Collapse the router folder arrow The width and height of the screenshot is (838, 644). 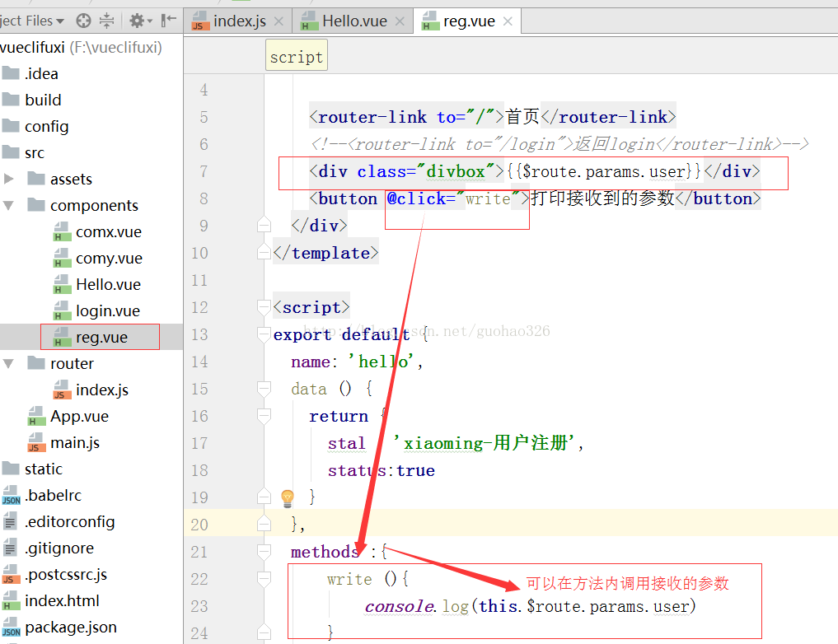[x=8, y=364]
